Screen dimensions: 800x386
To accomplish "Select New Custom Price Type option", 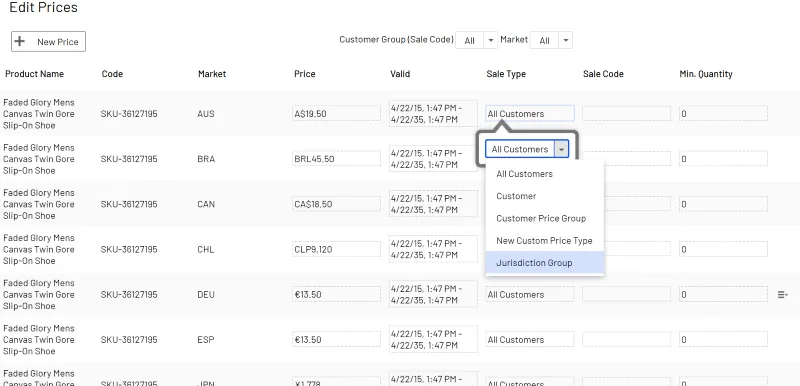I will [544, 241].
